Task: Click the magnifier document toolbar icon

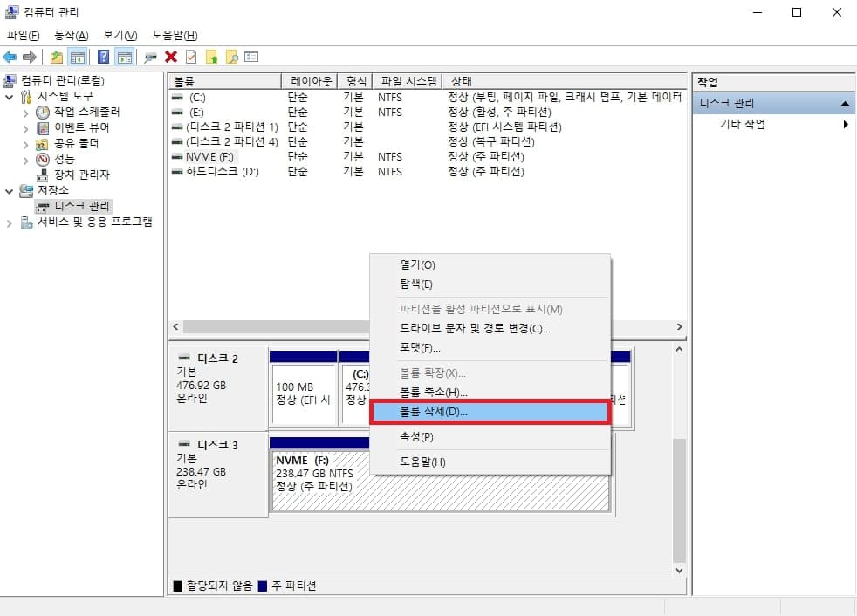Action: [x=230, y=56]
